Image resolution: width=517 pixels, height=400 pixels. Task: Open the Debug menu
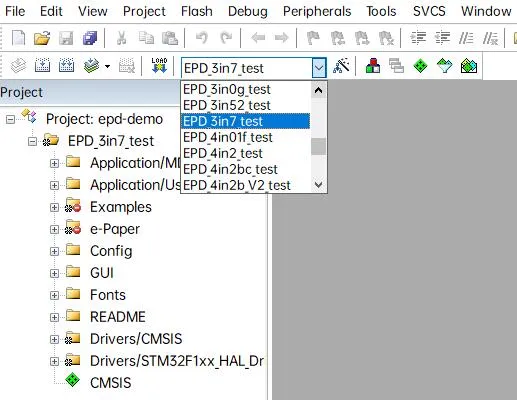[248, 11]
